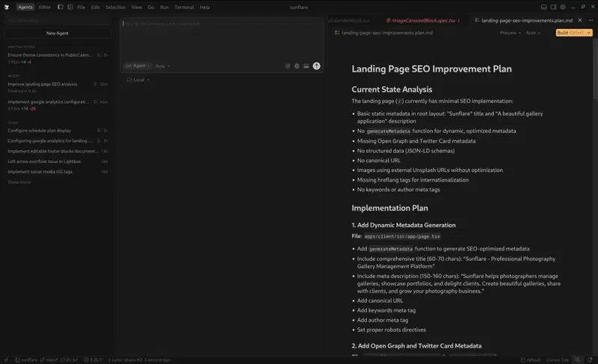Open the Preview dropdown in the editor header

(x=510, y=33)
